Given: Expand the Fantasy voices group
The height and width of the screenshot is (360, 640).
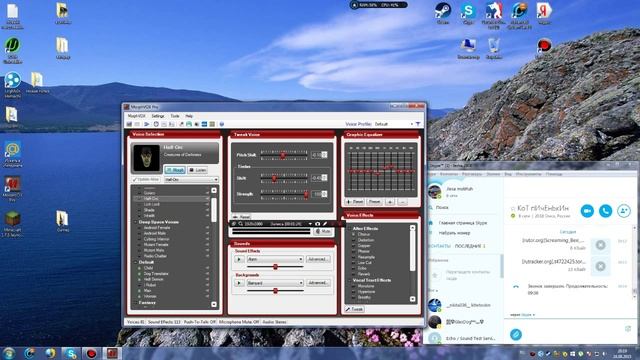Looking at the screenshot, I should [x=136, y=302].
